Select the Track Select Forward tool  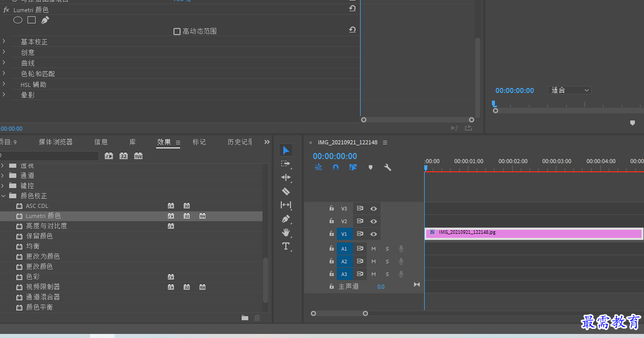click(x=286, y=164)
